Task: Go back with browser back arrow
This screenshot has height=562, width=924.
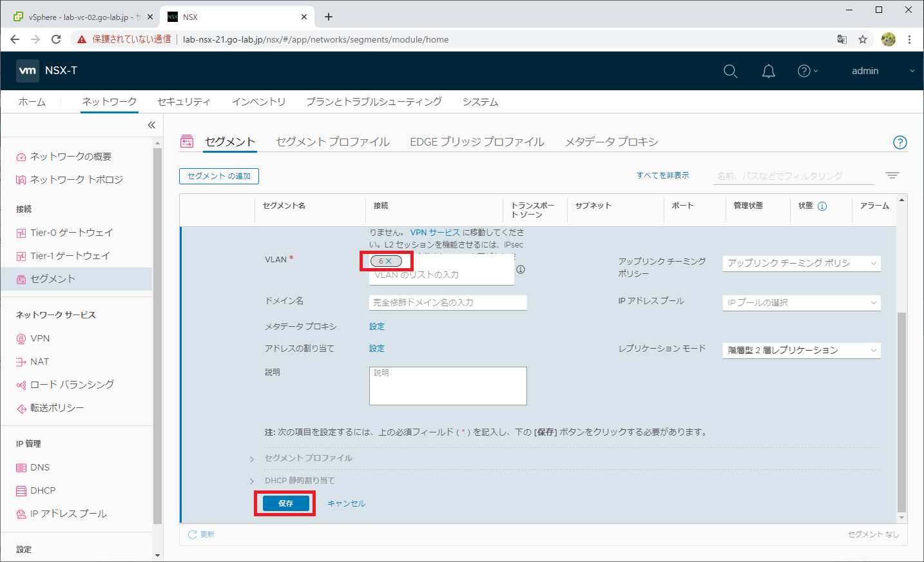Action: click(15, 39)
